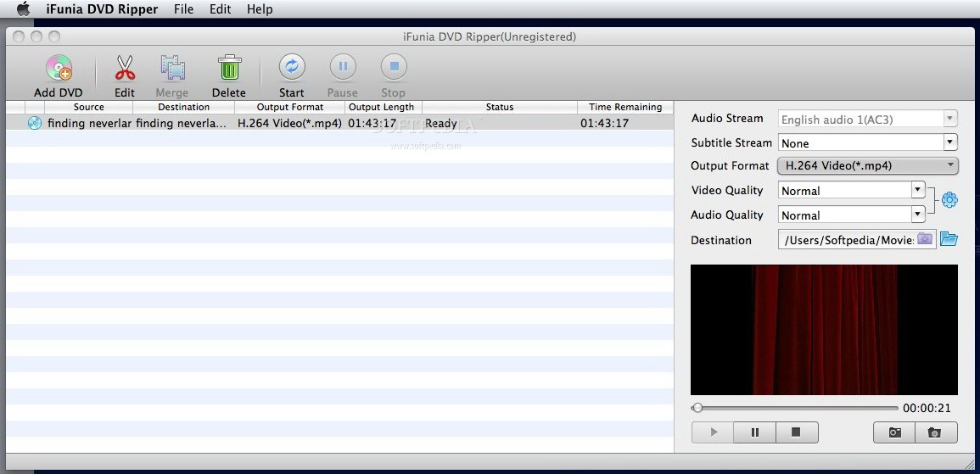Select the "finding neverlar" source cell
The height and width of the screenshot is (474, 980).
89,123
